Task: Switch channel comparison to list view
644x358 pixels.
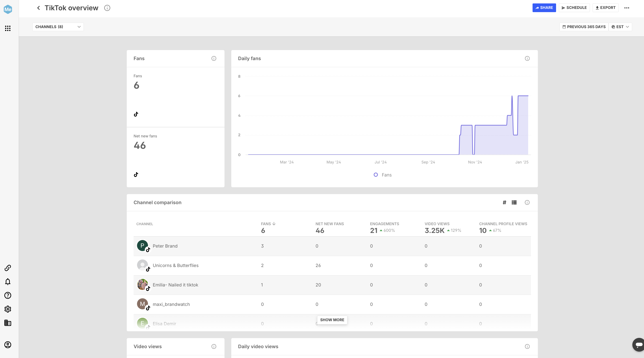Action: [x=514, y=202]
